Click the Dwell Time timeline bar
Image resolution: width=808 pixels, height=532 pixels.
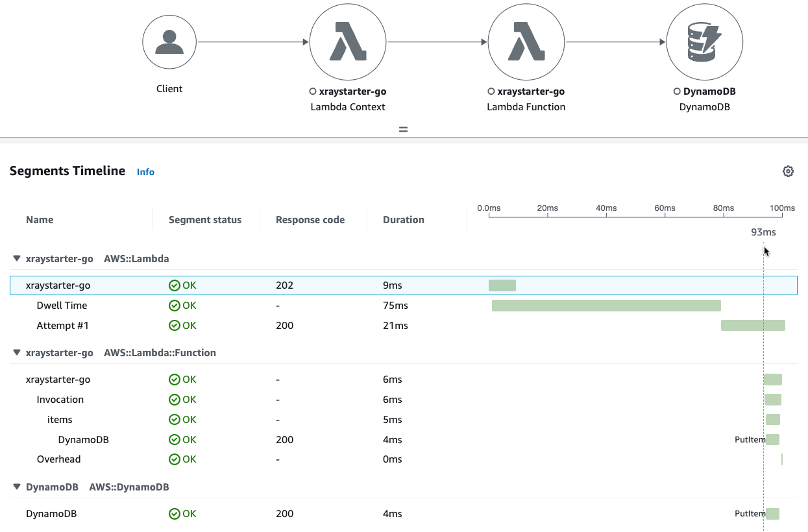point(606,306)
